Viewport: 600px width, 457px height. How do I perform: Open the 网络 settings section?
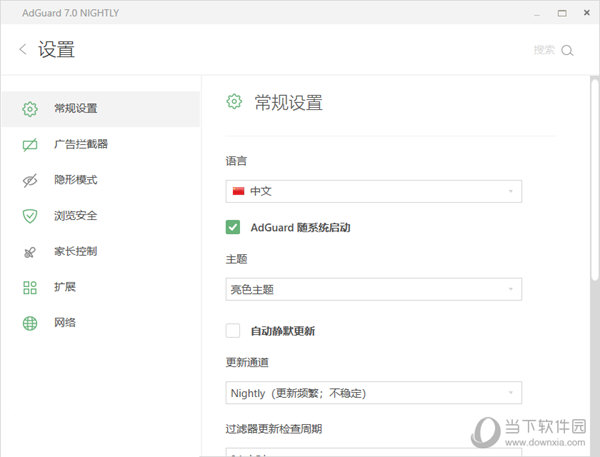pos(101,323)
